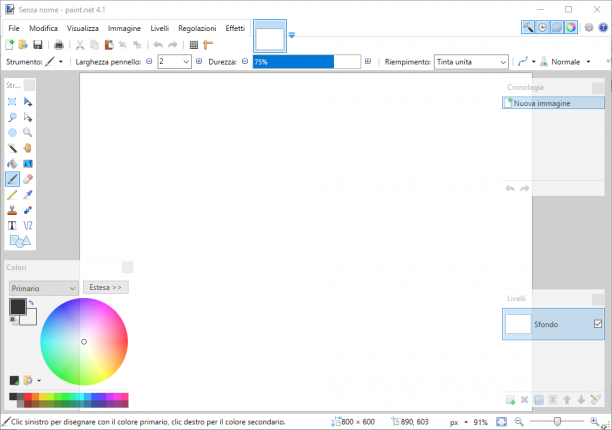Viewport: 612px width, 430px height.
Task: Swap primary and secondary colors
Action: (x=31, y=303)
